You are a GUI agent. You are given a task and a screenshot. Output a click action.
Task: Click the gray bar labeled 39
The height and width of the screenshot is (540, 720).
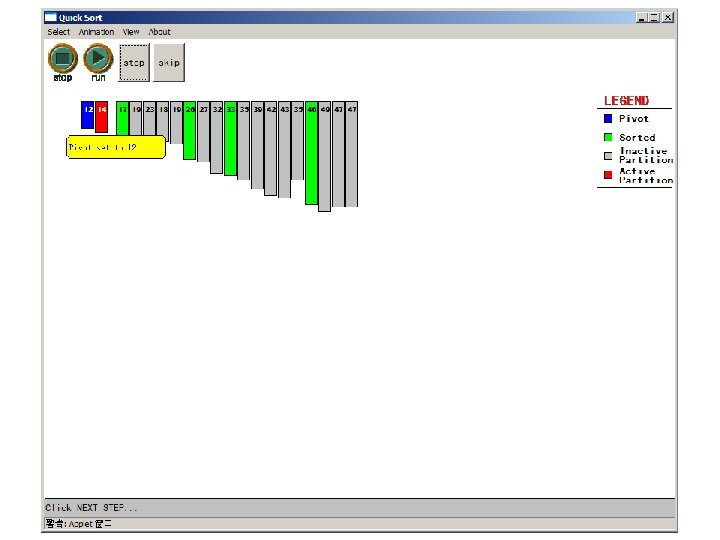point(258,145)
